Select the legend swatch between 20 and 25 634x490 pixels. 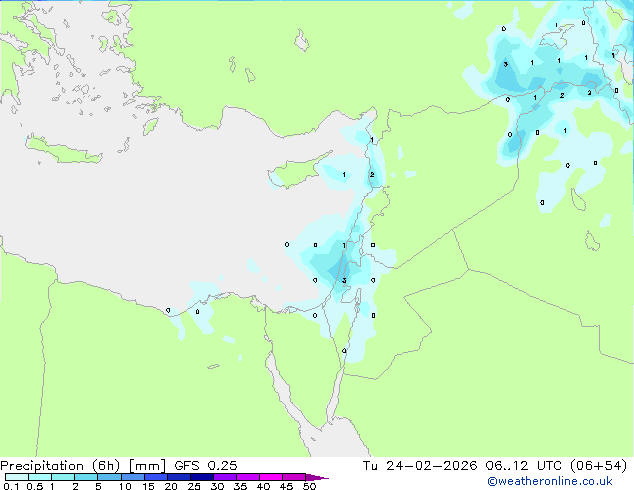click(178, 477)
